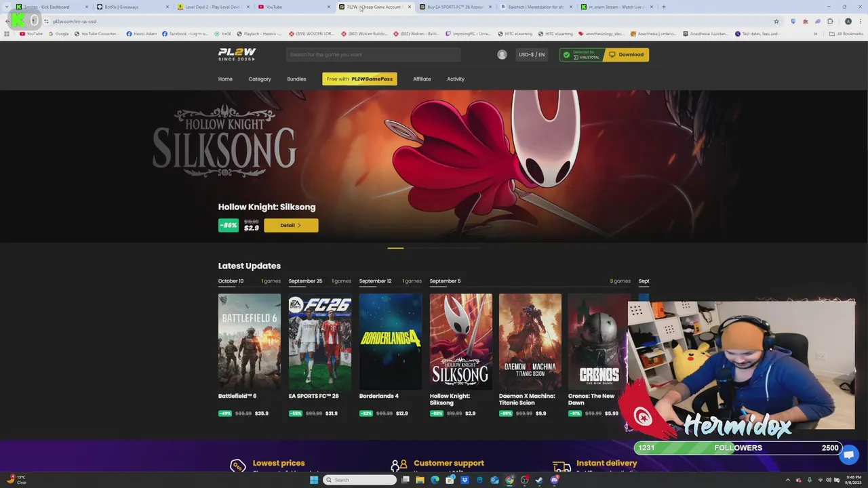Open the Bundles nav item
868x488 pixels.
pyautogui.click(x=296, y=79)
